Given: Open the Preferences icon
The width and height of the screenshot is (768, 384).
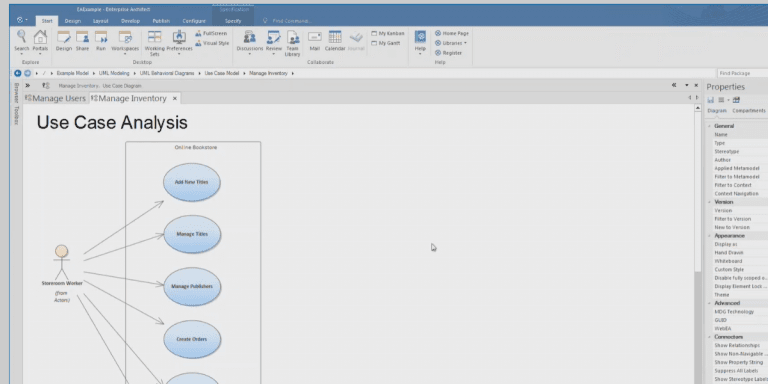Looking at the screenshot, I should point(179,41).
